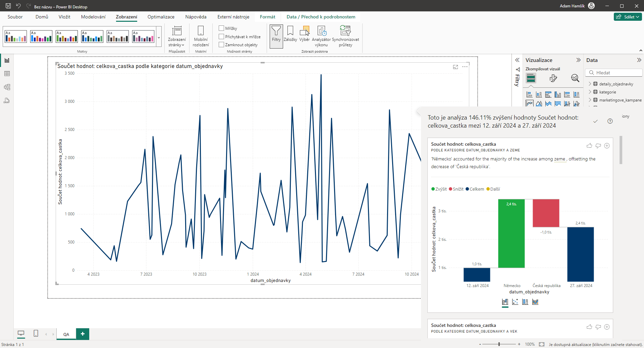Viewport: 644px width, 348px height.
Task: Switch to table view in left sidebar
Action: [x=7, y=74]
